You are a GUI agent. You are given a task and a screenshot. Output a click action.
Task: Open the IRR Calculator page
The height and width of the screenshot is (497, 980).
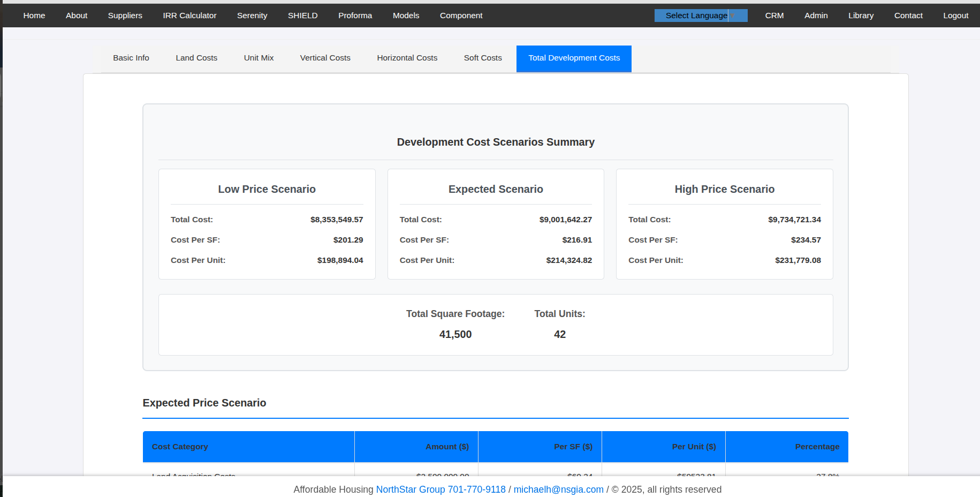(189, 16)
